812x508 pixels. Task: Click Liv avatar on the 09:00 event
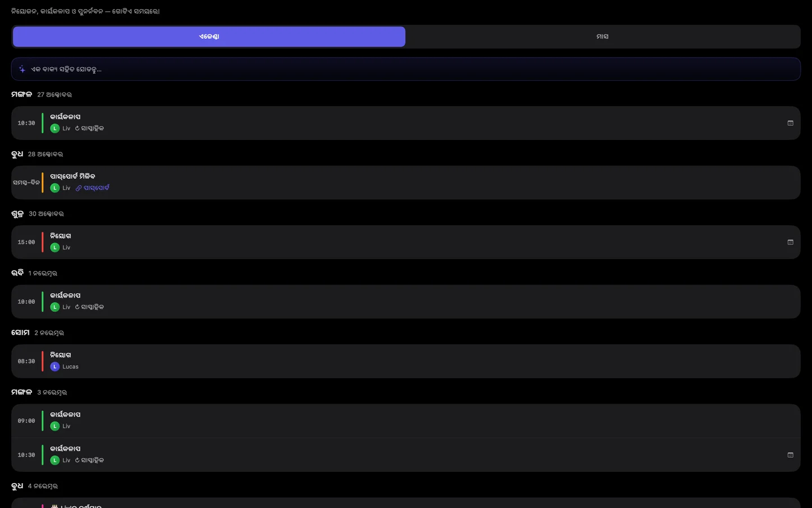point(55,426)
